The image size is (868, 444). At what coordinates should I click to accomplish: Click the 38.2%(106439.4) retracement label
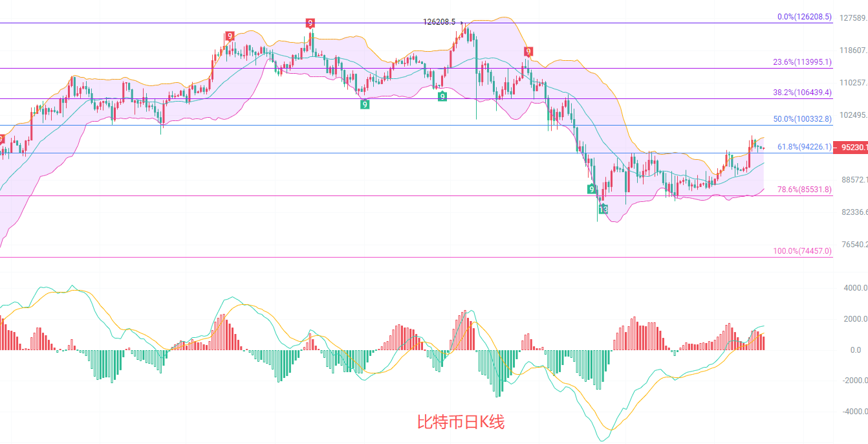click(802, 93)
